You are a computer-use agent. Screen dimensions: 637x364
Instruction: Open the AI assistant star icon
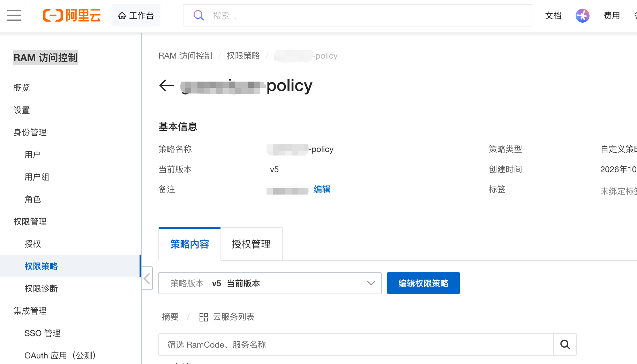coord(582,16)
